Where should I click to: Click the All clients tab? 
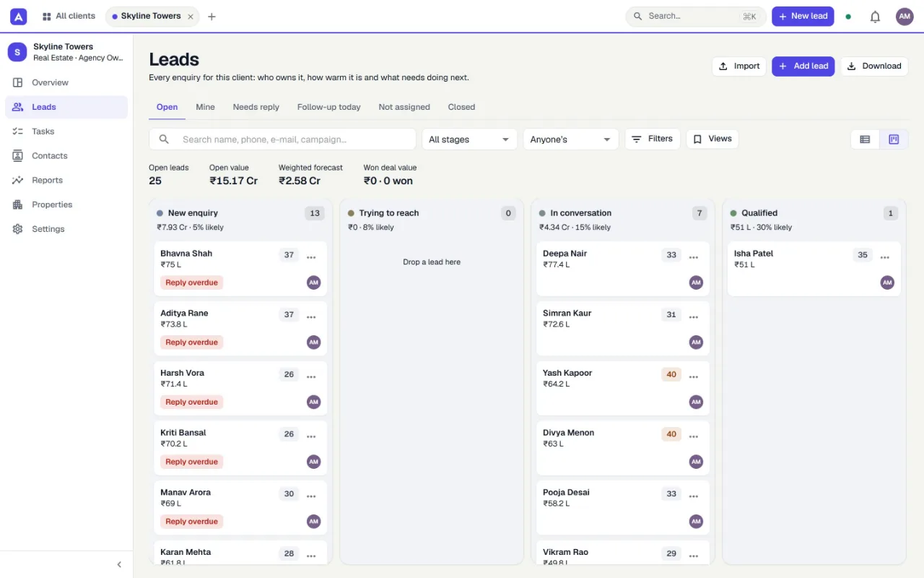coord(69,16)
